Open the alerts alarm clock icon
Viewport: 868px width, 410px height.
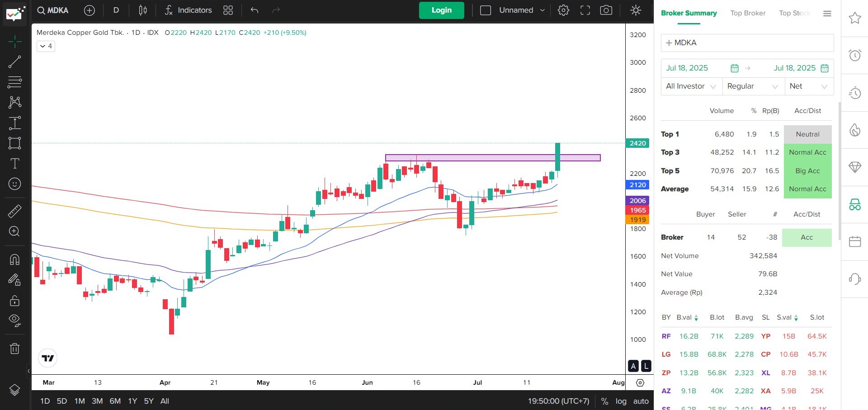(x=854, y=55)
